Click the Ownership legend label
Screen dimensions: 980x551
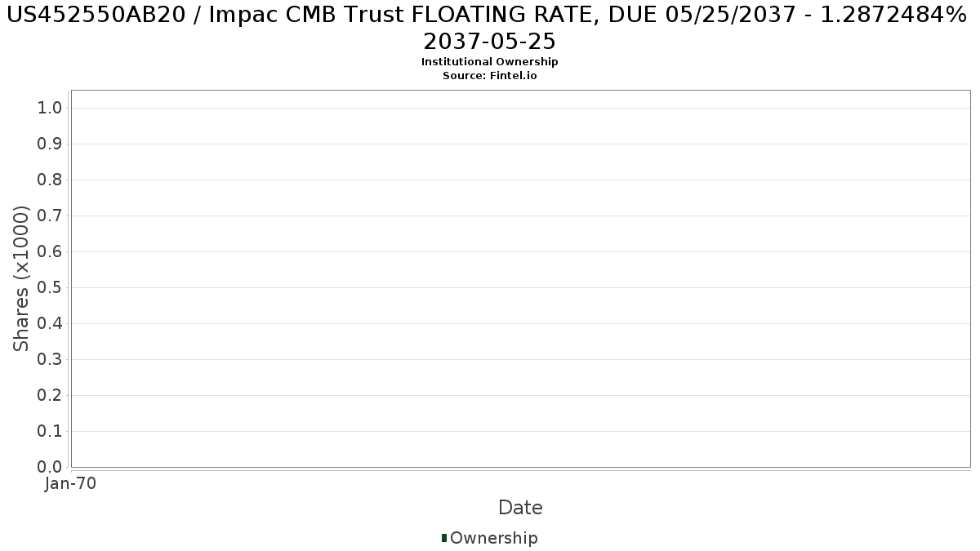click(493, 538)
